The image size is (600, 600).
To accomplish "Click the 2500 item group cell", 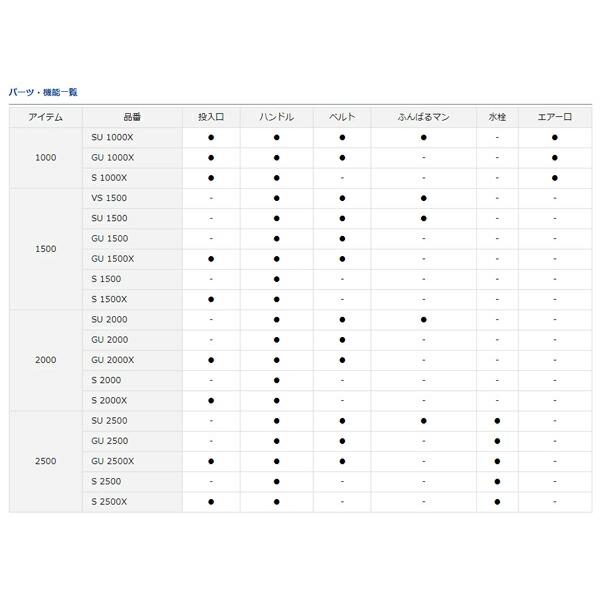I will coord(45,461).
